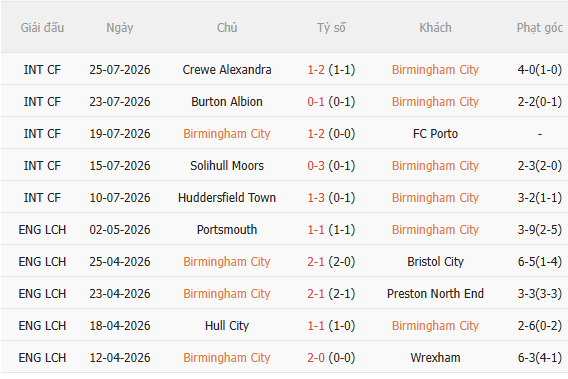The image size is (568, 379).
Task: Select the Tỷ số column header
Action: 331,28
